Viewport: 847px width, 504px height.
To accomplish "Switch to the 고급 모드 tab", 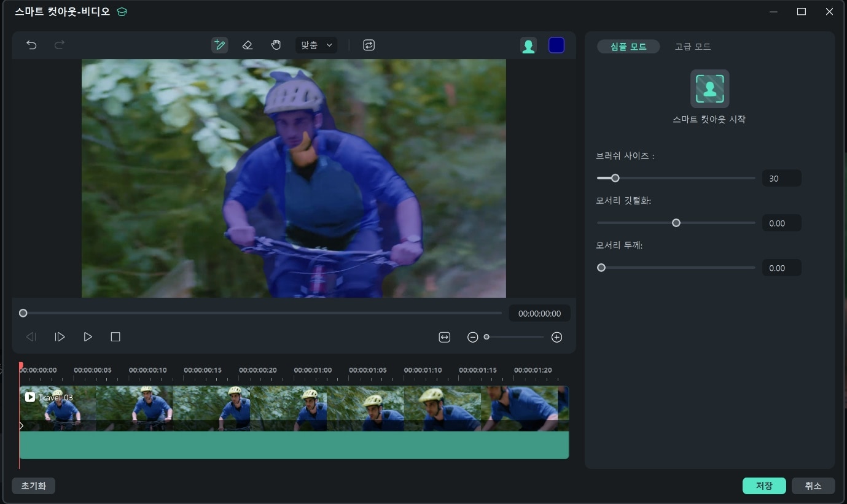I will (692, 47).
